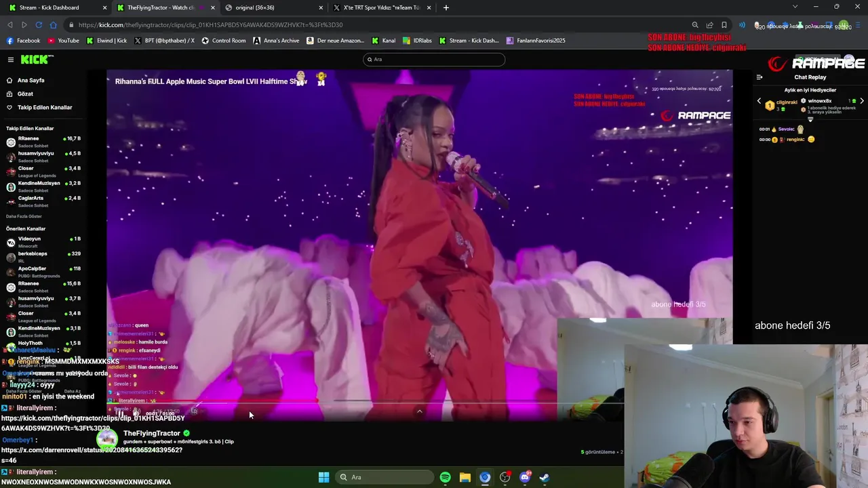This screenshot has width=868, height=488.
Task: Click the browser back arrow
Action: pos(9,25)
